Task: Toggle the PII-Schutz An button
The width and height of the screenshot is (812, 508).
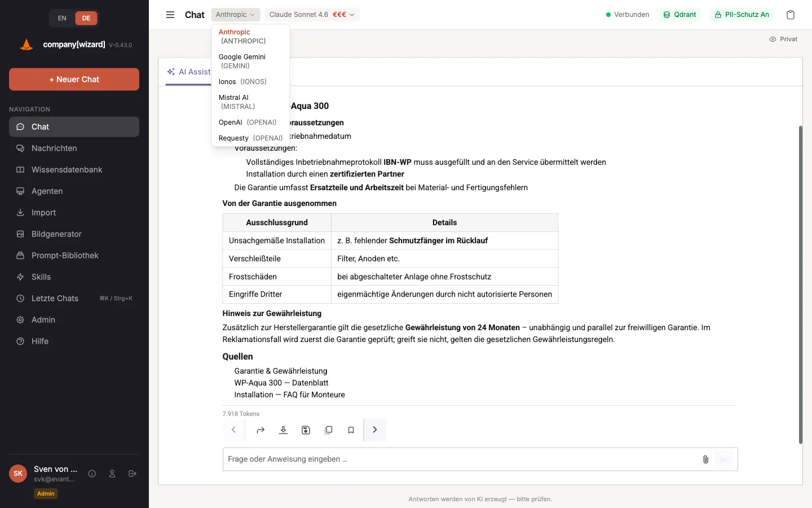Action: pos(742,15)
